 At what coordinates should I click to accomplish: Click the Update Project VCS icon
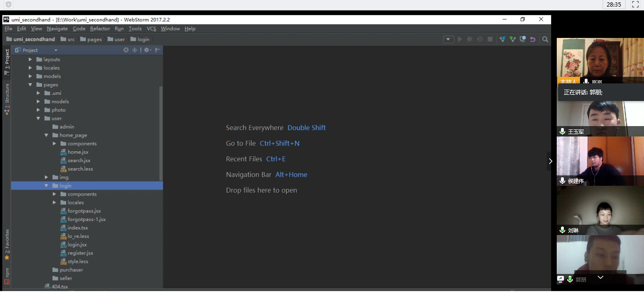tap(502, 39)
